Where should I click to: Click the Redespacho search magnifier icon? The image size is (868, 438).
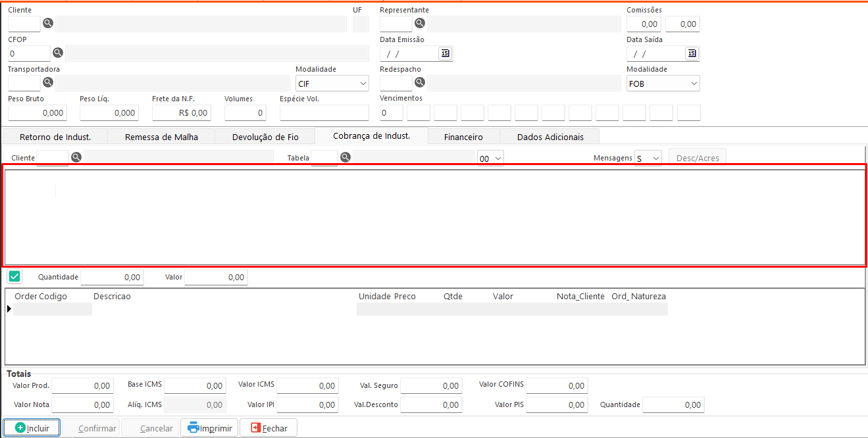pyautogui.click(x=419, y=82)
